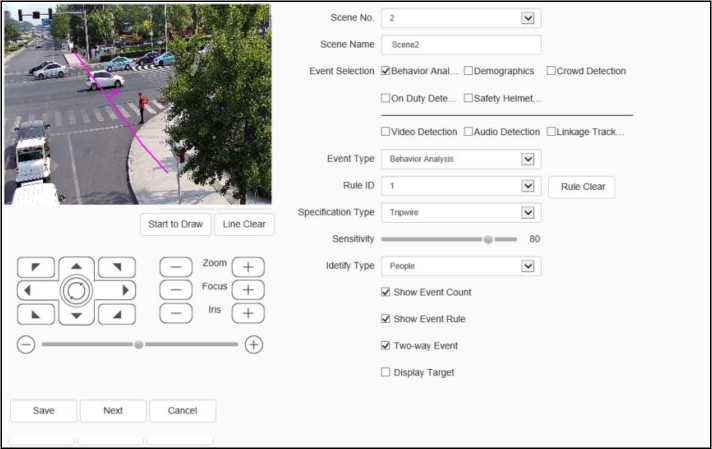The height and width of the screenshot is (449, 712).
Task: Open the Idetify Type dropdown
Action: click(528, 266)
